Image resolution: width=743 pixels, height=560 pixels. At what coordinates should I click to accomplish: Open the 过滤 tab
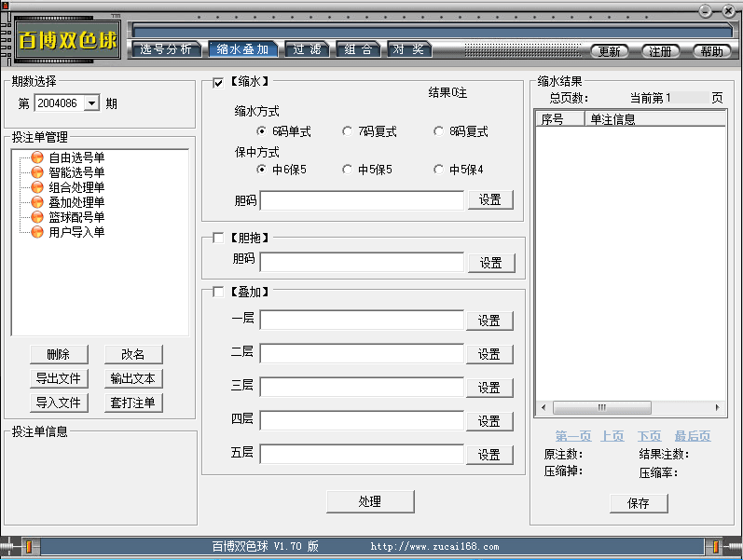306,49
